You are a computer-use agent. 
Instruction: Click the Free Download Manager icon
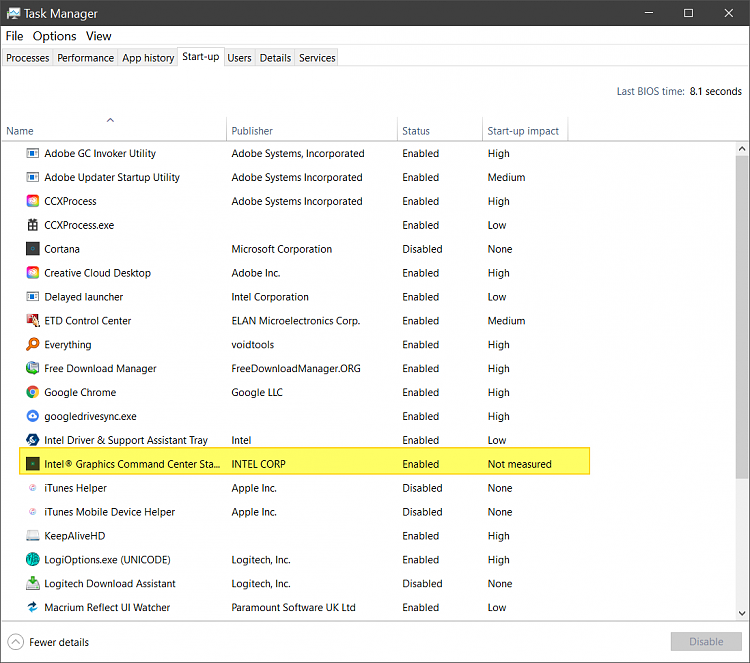coord(33,368)
